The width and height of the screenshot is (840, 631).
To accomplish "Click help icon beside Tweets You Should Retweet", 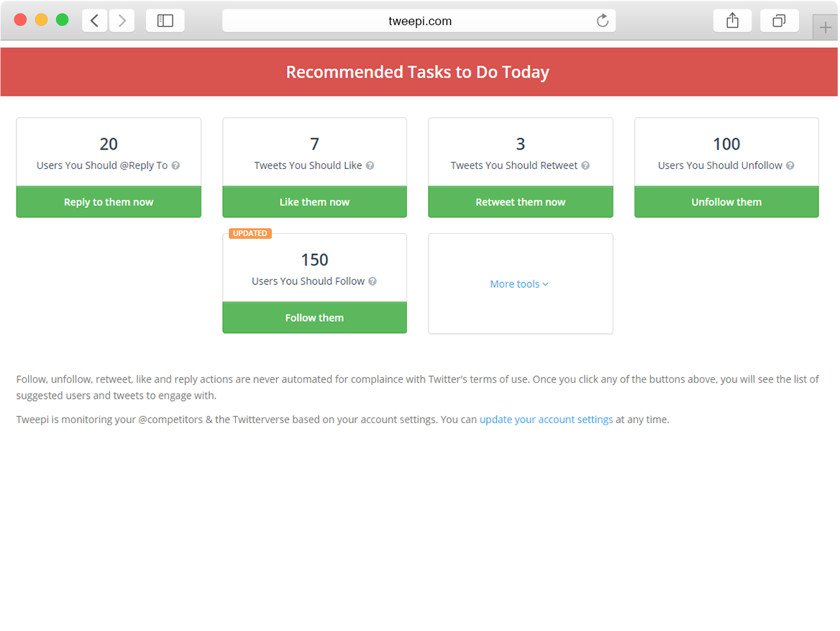I will tap(585, 165).
